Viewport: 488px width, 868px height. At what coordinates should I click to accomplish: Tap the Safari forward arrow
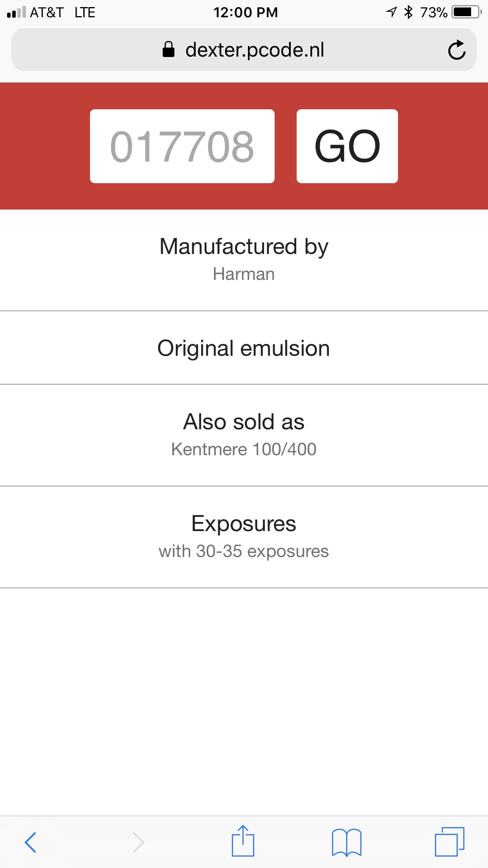click(x=138, y=842)
